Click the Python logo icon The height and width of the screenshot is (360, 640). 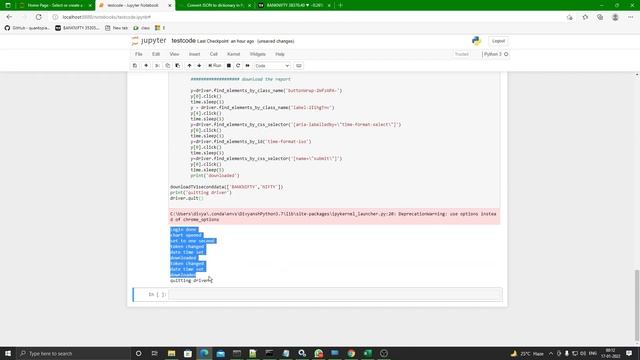pos(476,41)
